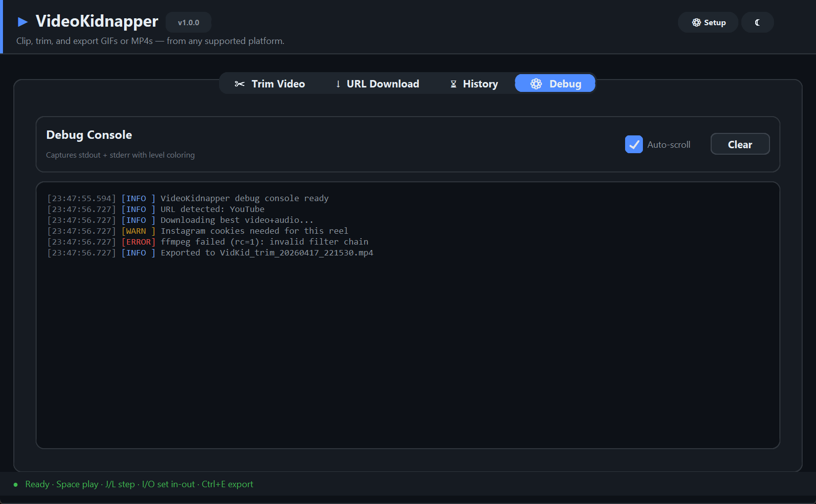
Task: Click the 'Exported to VidKid_trim' log line
Action: (210, 252)
